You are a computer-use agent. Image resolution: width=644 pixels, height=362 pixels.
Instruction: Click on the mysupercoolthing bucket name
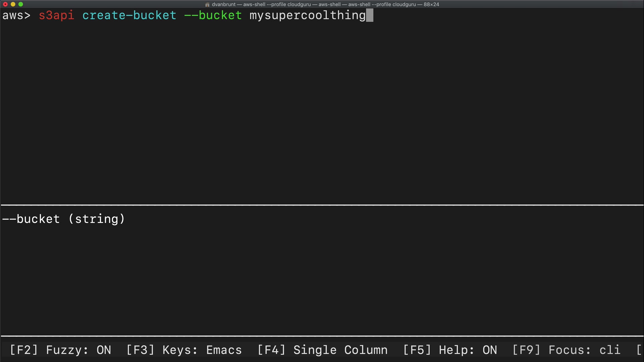pyautogui.click(x=307, y=15)
